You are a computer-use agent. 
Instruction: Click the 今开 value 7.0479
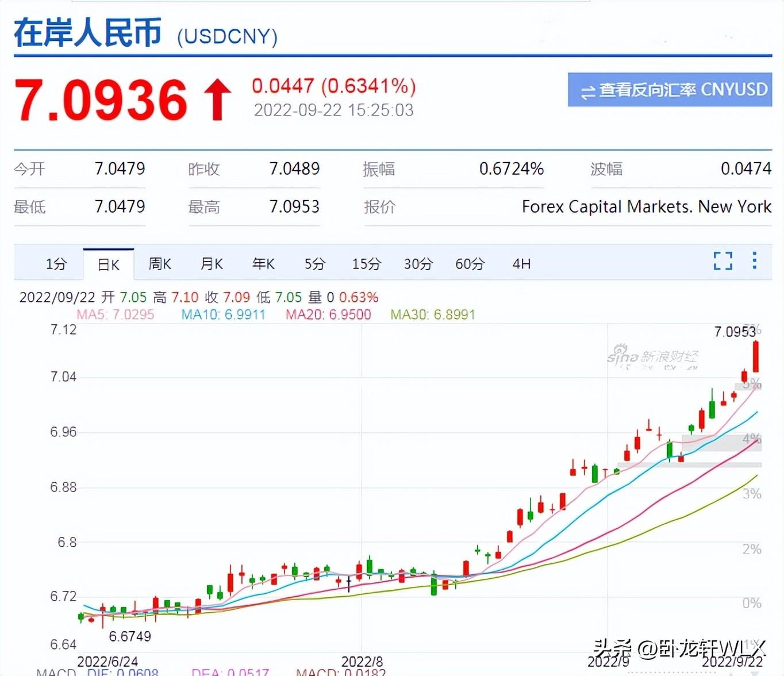(x=120, y=168)
